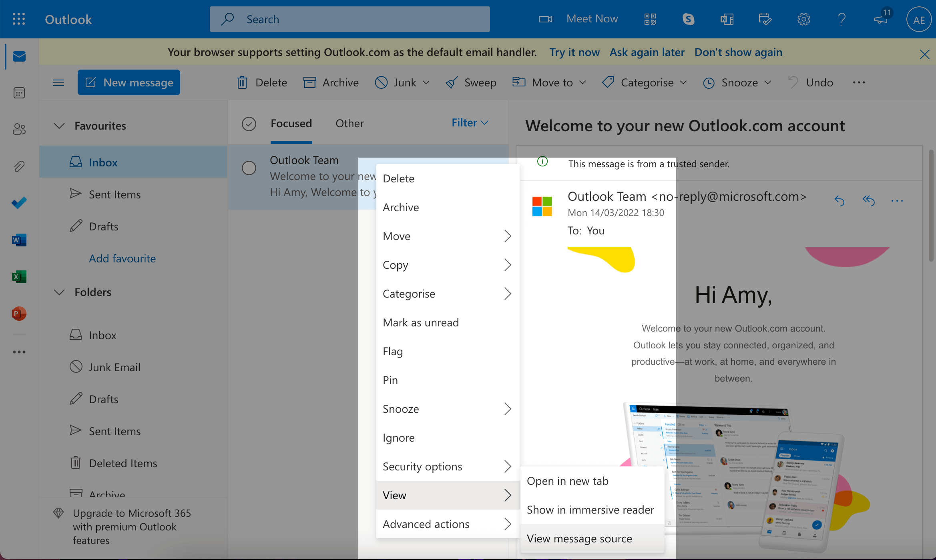Click the New message button
Screen dimensions: 936x560
pyautogui.click(x=129, y=82)
